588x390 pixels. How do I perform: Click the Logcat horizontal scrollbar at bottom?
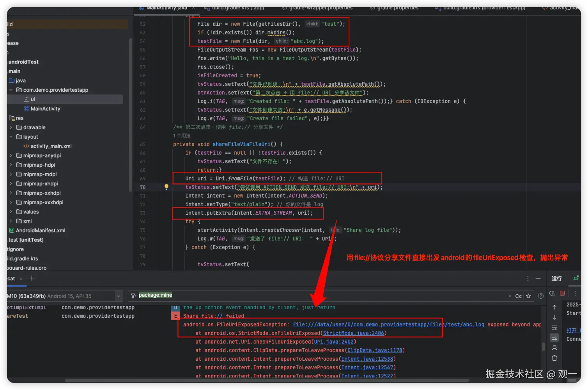coord(267,380)
